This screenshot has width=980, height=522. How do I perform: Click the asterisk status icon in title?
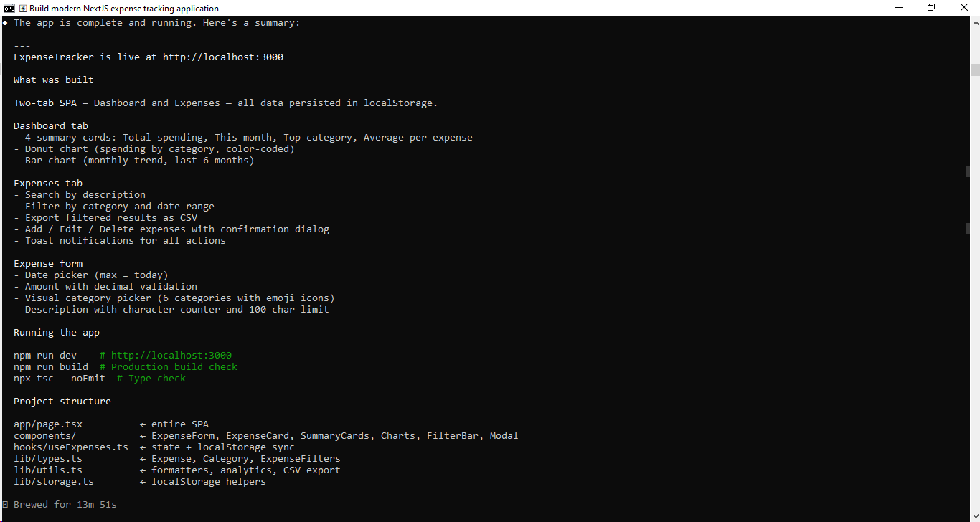[x=23, y=9]
